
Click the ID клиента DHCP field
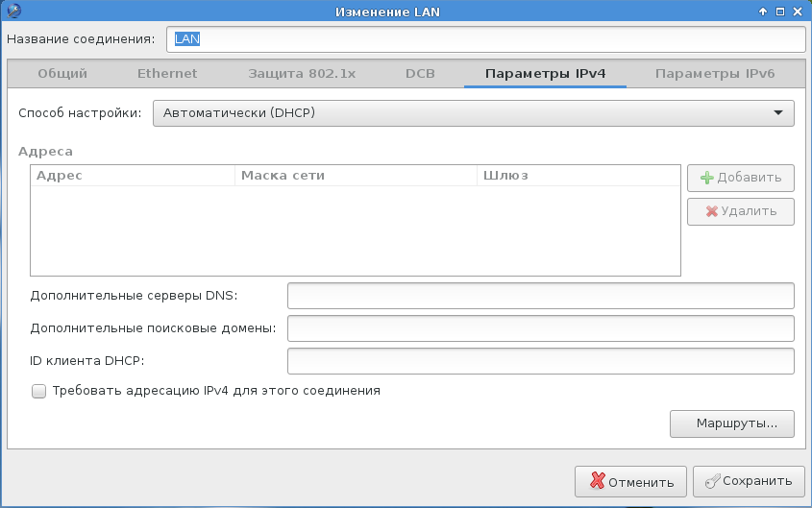click(x=540, y=361)
